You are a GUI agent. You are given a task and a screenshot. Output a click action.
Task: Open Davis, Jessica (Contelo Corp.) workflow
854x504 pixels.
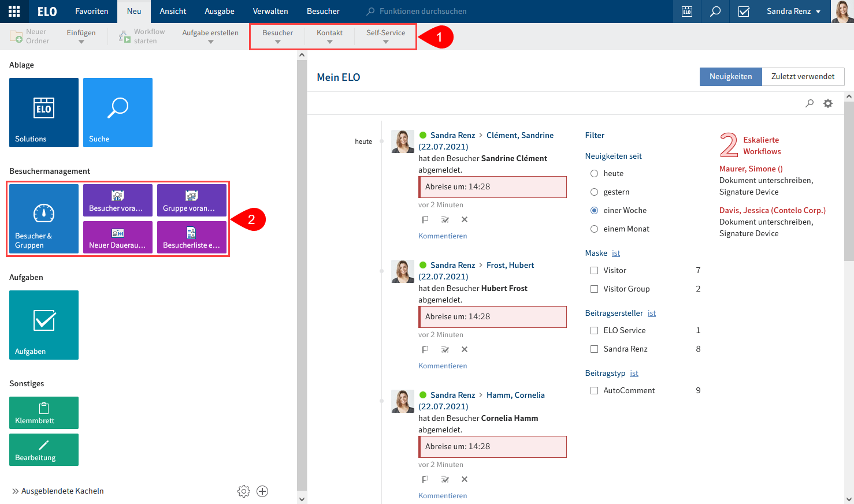pos(773,211)
